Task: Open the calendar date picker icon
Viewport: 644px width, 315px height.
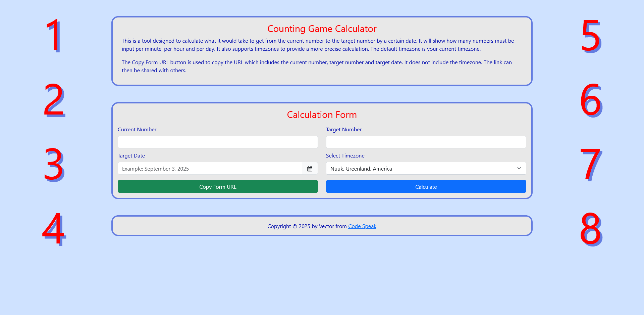Action: pyautogui.click(x=310, y=169)
